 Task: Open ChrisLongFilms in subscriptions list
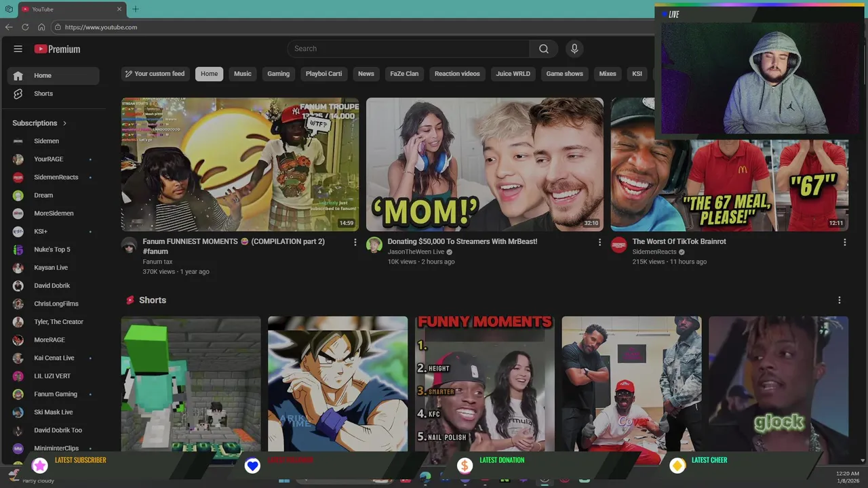tap(54, 304)
